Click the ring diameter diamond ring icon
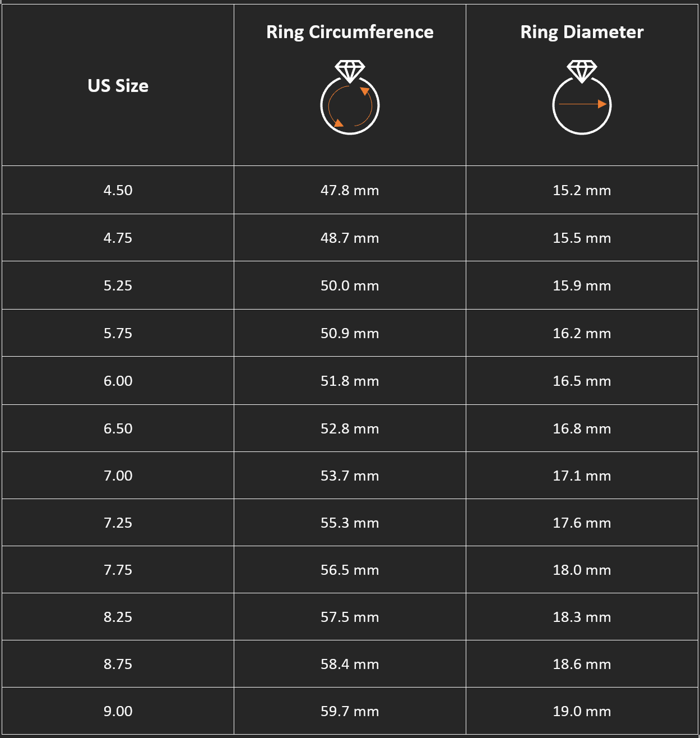Viewport: 700px width, 738px height. click(582, 98)
